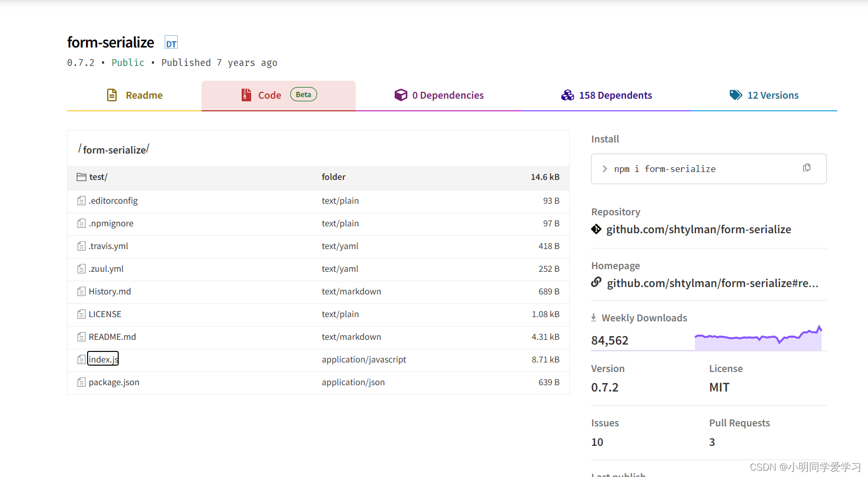Viewport: 868px width, 477px height.
Task: Open the homepage GitHub readme link
Action: pyautogui.click(x=713, y=283)
